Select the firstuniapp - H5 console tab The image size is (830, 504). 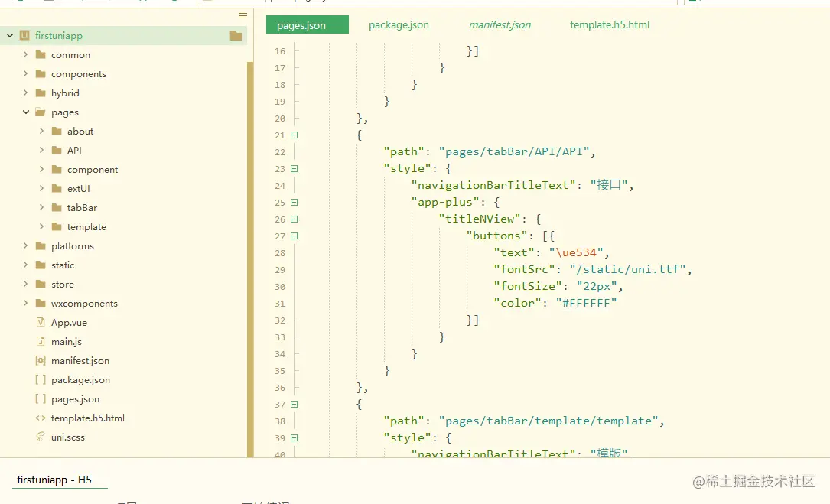(x=54, y=480)
